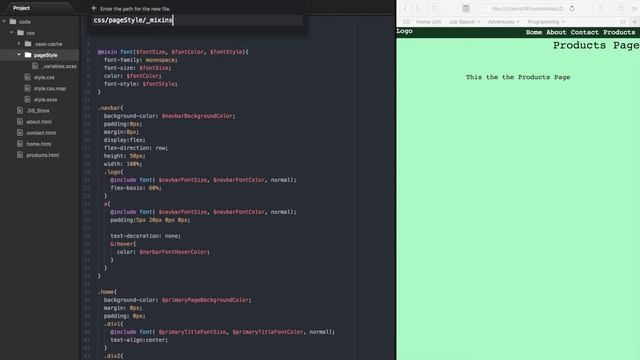Show more bookmarks overflow chevron

click(x=622, y=22)
